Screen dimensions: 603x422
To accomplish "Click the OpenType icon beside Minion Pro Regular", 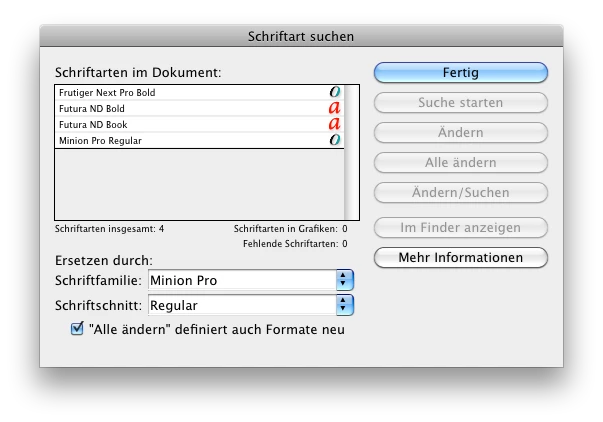I will (335, 140).
